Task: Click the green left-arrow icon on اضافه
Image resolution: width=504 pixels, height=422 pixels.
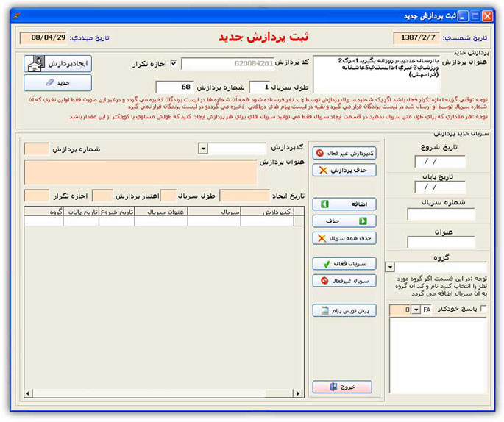Action: pos(324,204)
